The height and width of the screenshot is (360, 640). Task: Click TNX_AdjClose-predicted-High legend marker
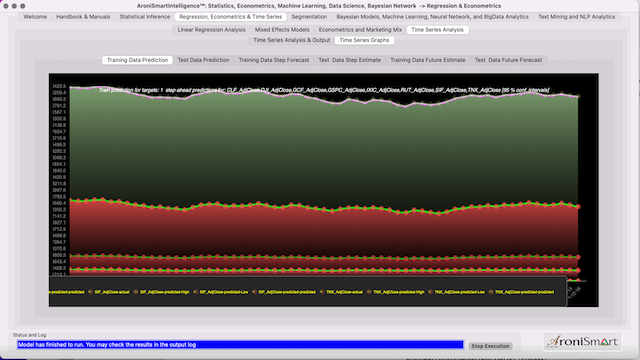[x=369, y=292]
